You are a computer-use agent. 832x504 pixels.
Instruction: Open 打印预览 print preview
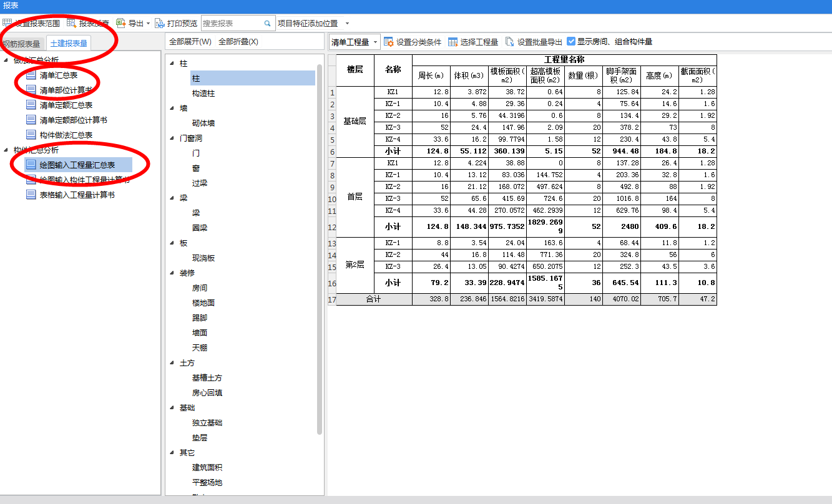point(176,23)
